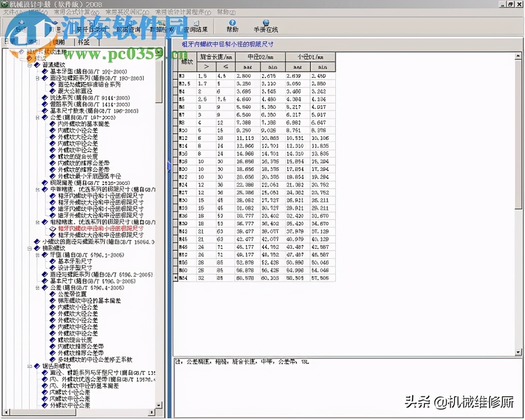Click the book icon beside 设计牙型尺寸
This screenshot has height=420, width=525.
click(x=53, y=268)
